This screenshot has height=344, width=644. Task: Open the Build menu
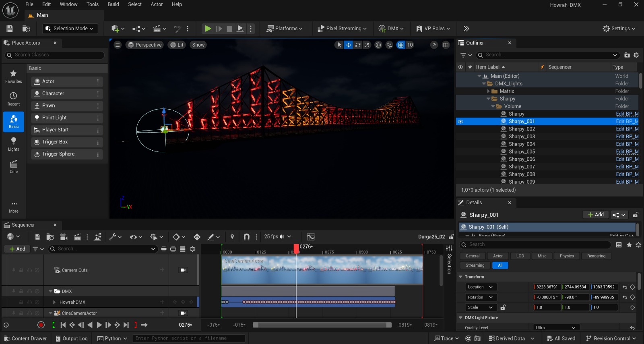(x=113, y=4)
